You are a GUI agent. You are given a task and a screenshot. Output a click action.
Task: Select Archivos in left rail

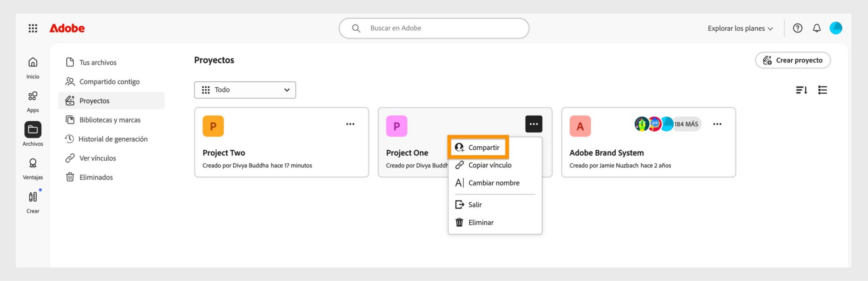[33, 134]
